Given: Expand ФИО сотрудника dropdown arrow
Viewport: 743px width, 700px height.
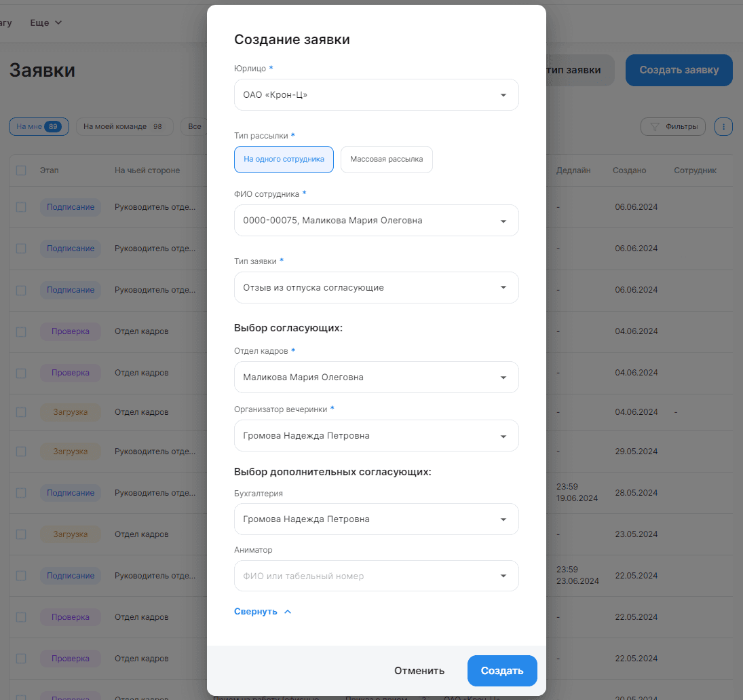Looking at the screenshot, I should 503,221.
